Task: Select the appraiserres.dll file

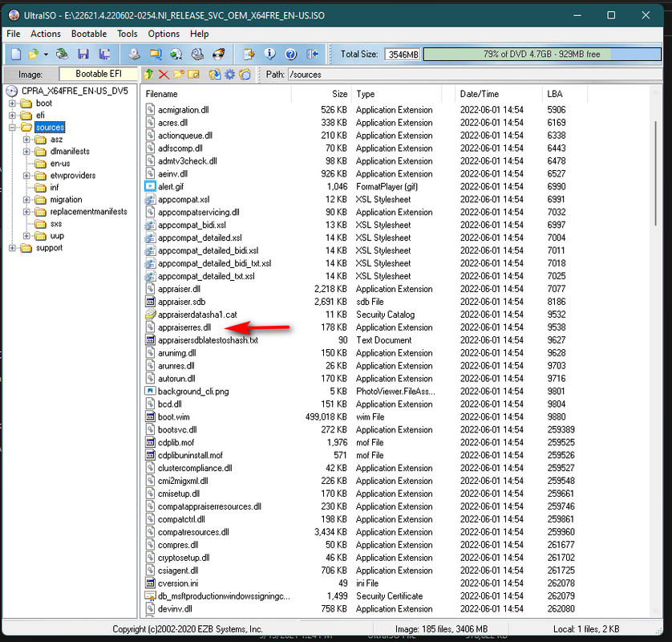Action: point(184,327)
